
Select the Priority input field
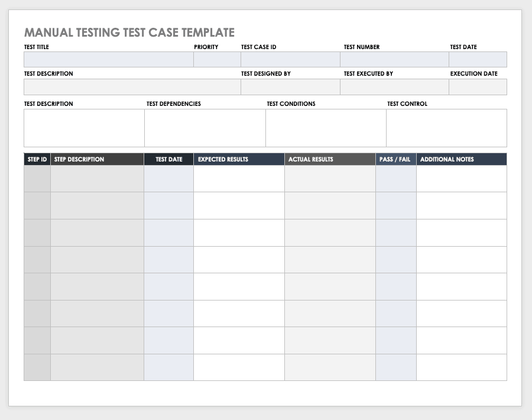pyautogui.click(x=217, y=60)
